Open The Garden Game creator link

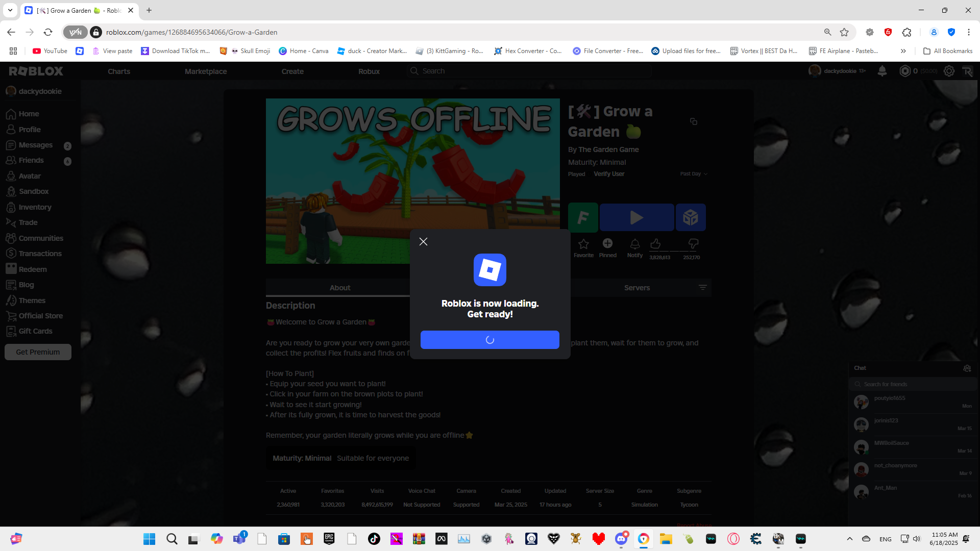pos(608,149)
